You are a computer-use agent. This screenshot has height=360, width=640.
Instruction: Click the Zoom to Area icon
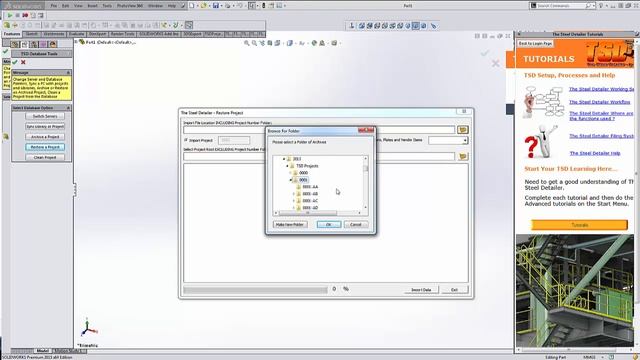(x=254, y=43)
